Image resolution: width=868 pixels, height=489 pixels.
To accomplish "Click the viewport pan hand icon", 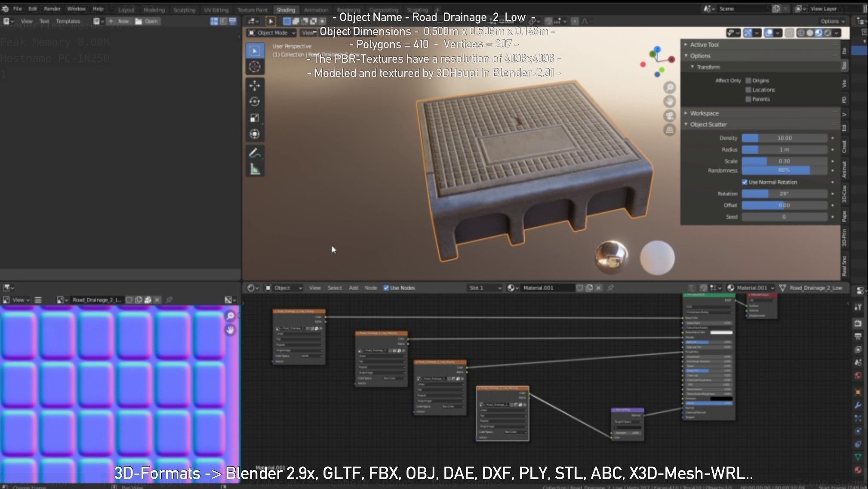I will pyautogui.click(x=670, y=102).
